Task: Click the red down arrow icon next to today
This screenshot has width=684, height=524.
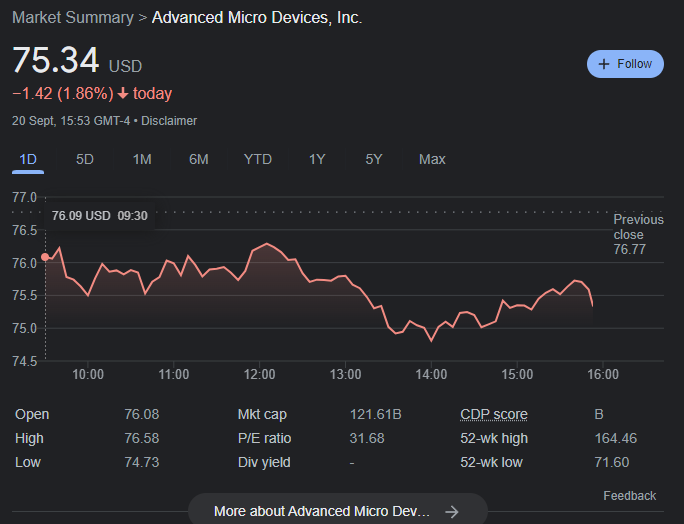Action: [x=123, y=93]
